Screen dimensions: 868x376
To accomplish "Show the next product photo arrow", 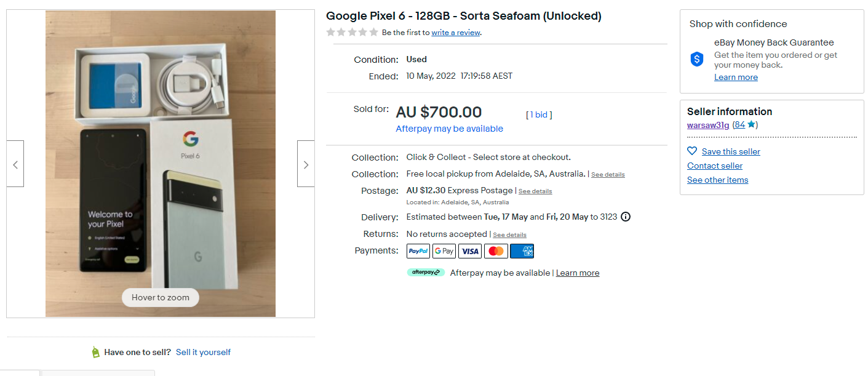I will pyautogui.click(x=306, y=164).
